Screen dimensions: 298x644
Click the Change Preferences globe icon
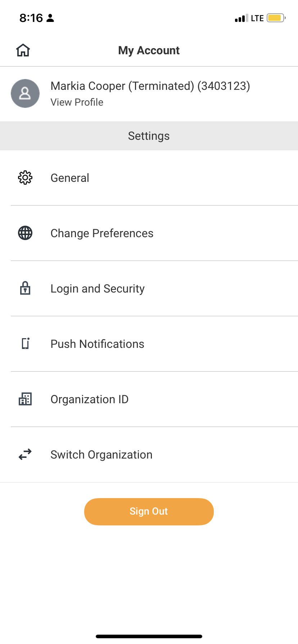tap(25, 233)
